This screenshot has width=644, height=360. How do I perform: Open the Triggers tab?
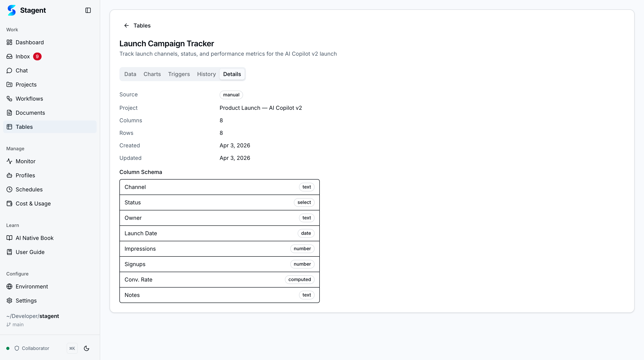pyautogui.click(x=179, y=74)
